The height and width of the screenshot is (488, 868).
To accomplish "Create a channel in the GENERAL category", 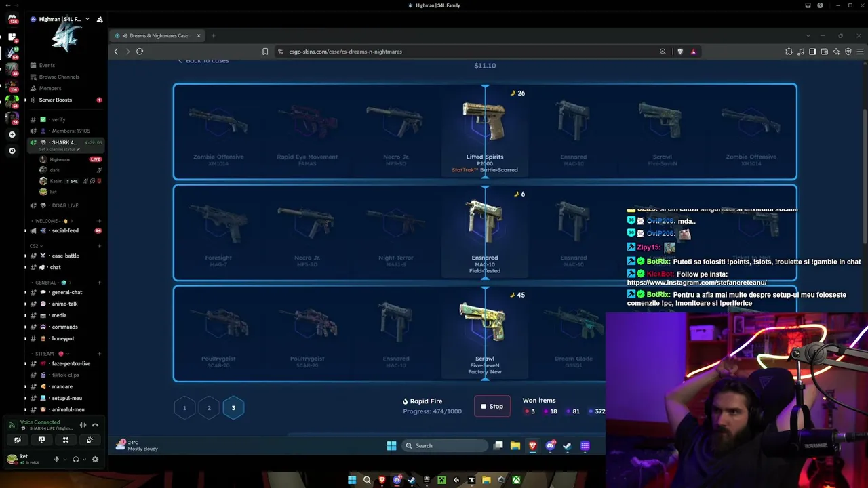I will [99, 283].
